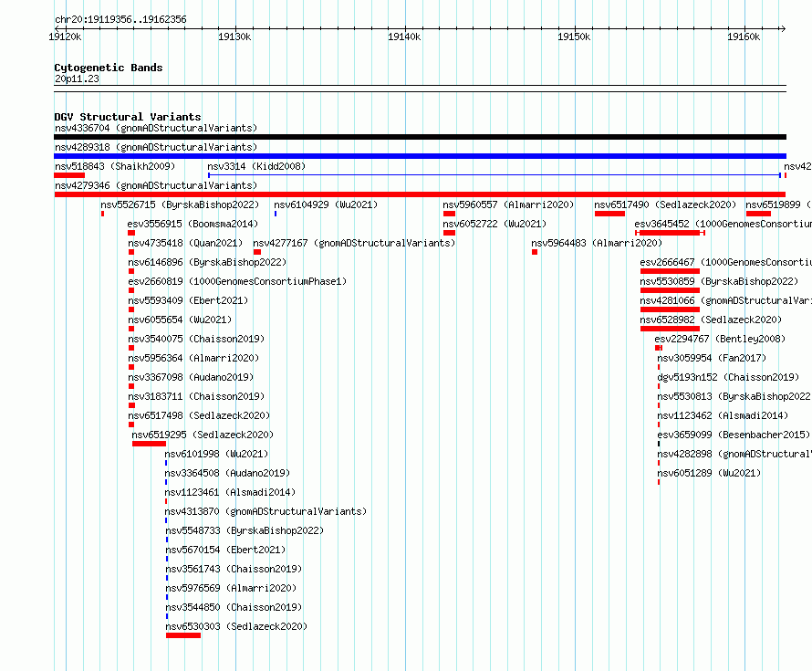Click nsv6051289 (Wu2021) label
Image resolution: width=812 pixels, height=671 pixels.
709,473
